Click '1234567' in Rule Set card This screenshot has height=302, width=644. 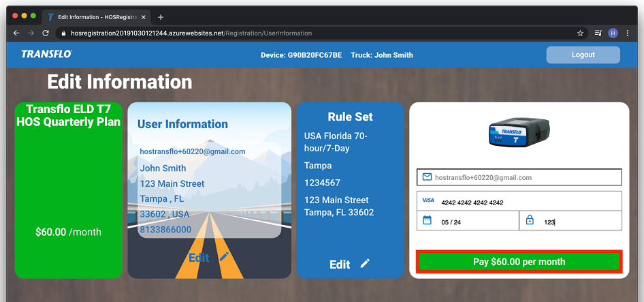322,183
